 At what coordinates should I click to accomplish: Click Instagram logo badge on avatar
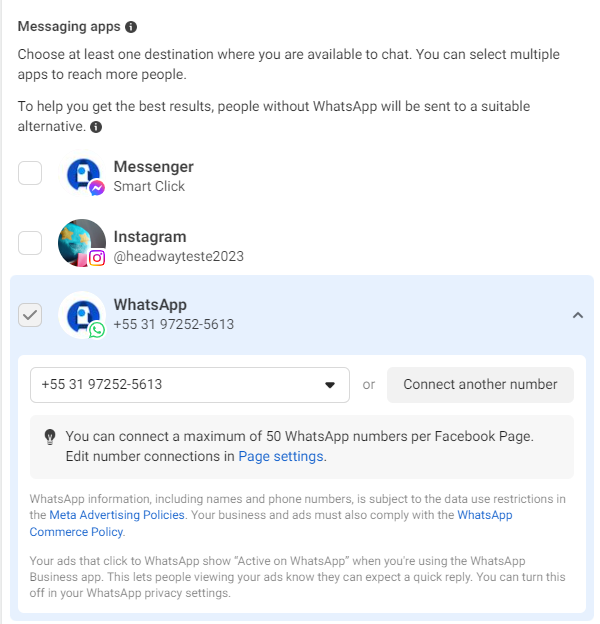tap(97, 258)
